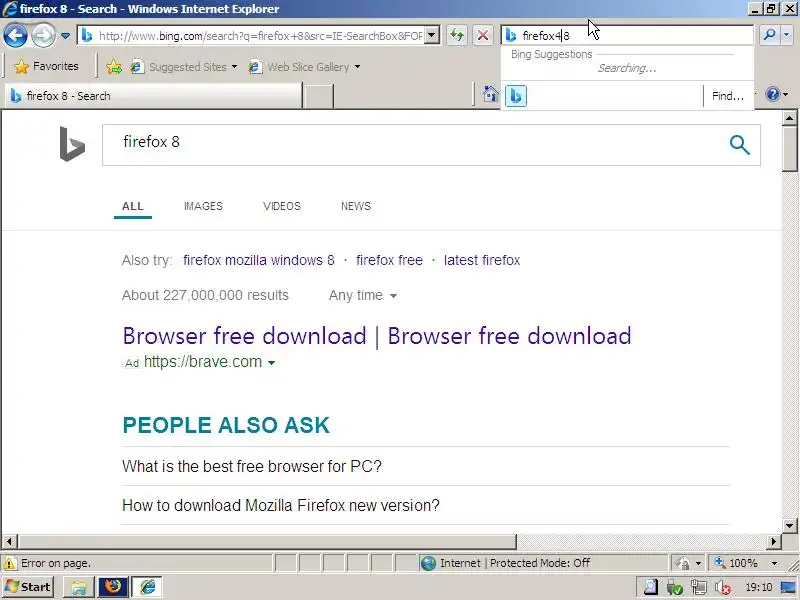This screenshot has height=600, width=800.
Task: Expand the Any time filter dropdown
Action: pos(362,295)
